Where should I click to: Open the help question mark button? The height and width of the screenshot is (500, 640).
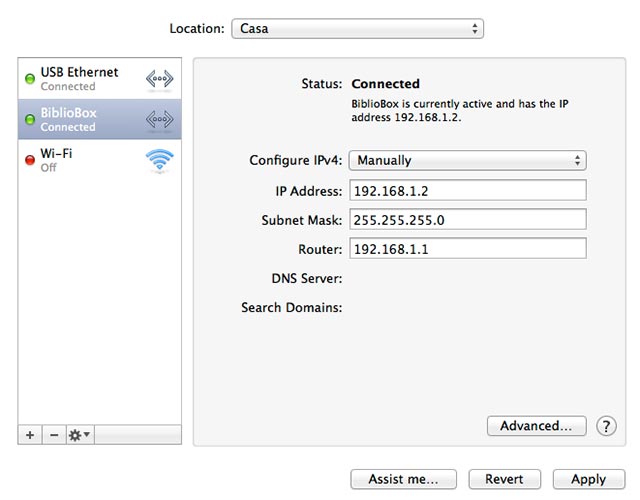pos(606,426)
